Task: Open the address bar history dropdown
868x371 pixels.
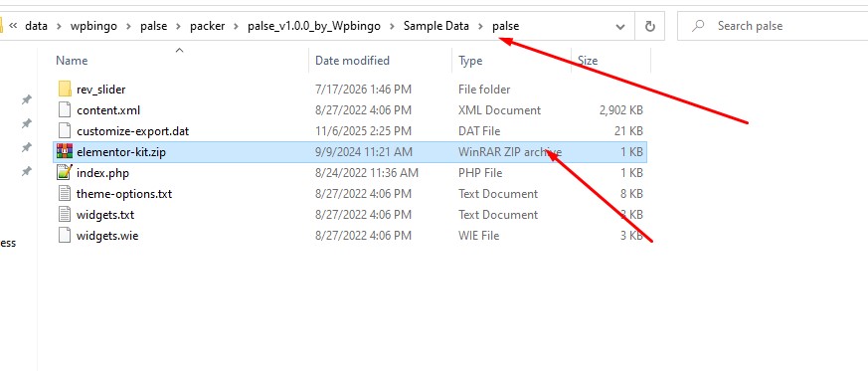Action: coord(621,26)
